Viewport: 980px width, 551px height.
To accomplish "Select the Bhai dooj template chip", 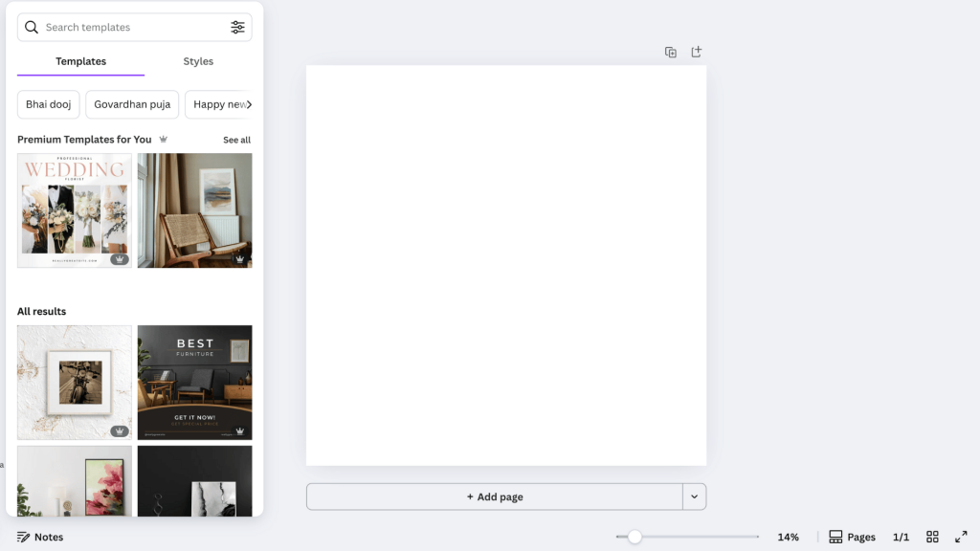I will [48, 104].
